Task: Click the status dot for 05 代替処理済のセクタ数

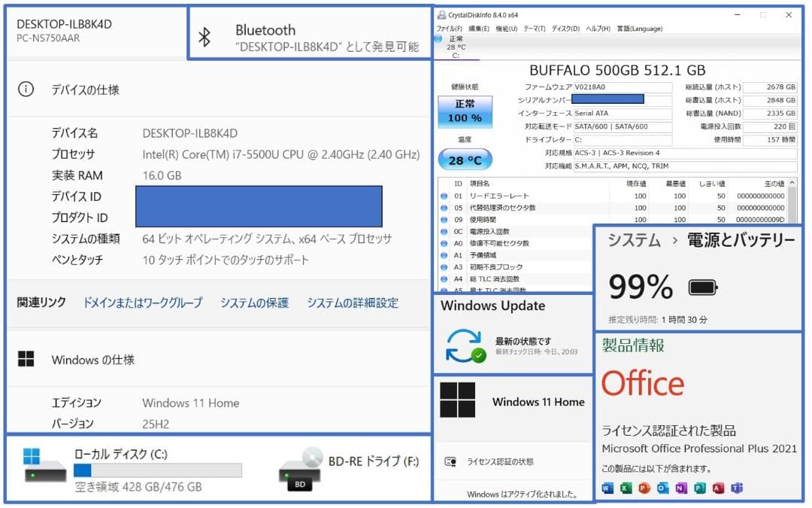Action: point(444,208)
